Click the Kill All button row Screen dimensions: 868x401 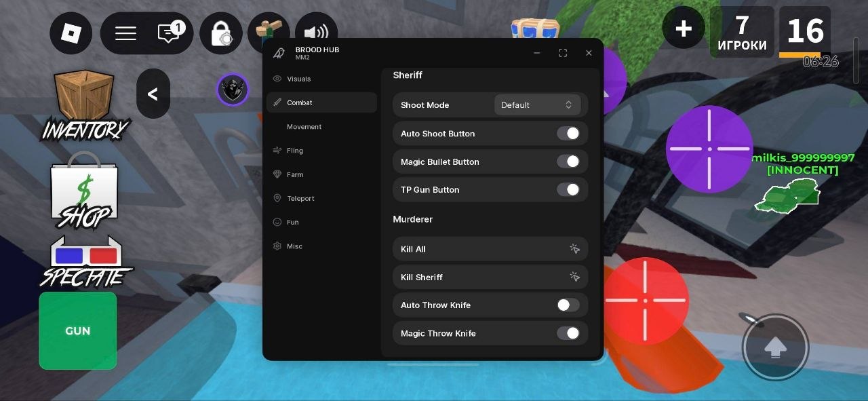490,249
